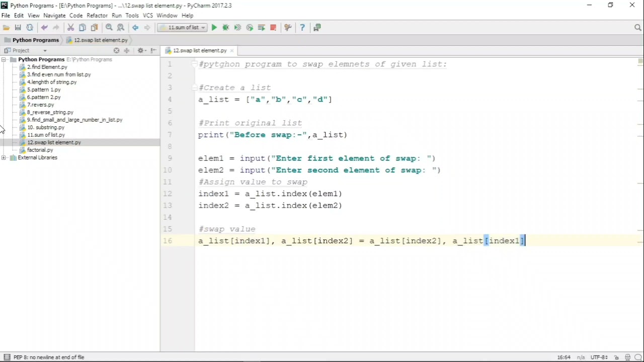This screenshot has width=644, height=362.
Task: Click line number 12 in the gutter
Action: point(167,194)
